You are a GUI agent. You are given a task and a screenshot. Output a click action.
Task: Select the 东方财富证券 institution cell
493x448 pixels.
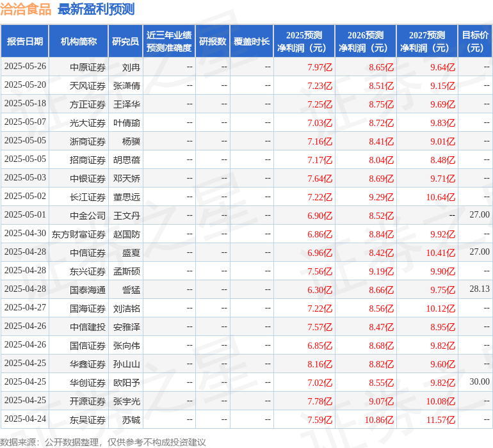click(79, 234)
